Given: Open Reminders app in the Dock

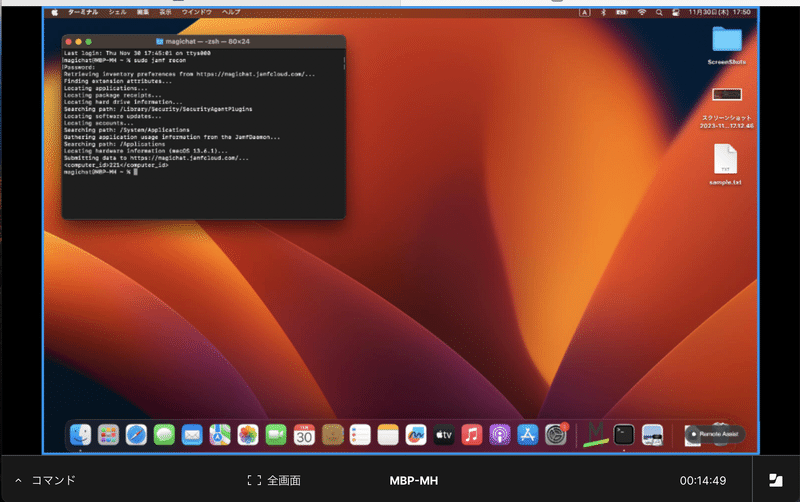Looking at the screenshot, I should (360, 435).
